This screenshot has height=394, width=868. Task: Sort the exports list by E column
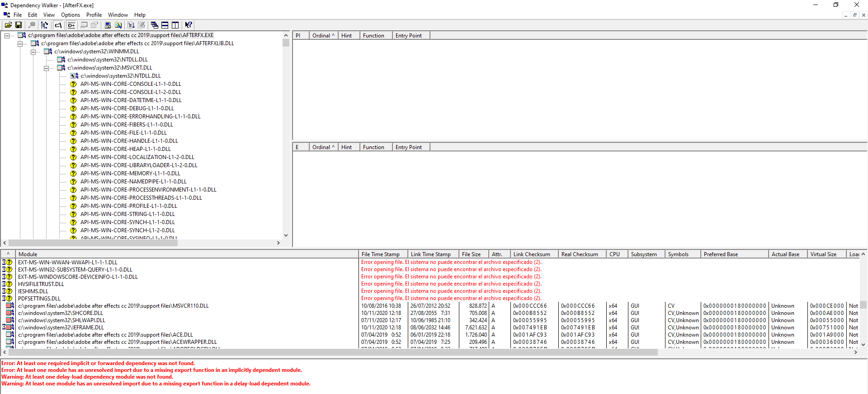[301, 147]
